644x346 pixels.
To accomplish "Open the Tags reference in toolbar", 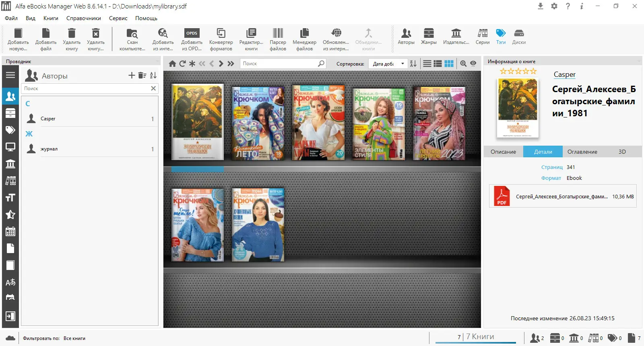I will [x=501, y=36].
